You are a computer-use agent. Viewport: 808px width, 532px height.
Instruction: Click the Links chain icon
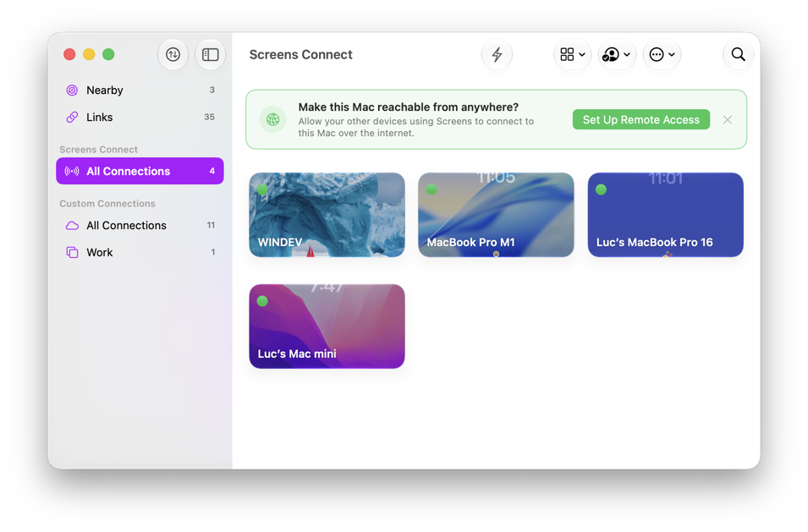point(72,117)
